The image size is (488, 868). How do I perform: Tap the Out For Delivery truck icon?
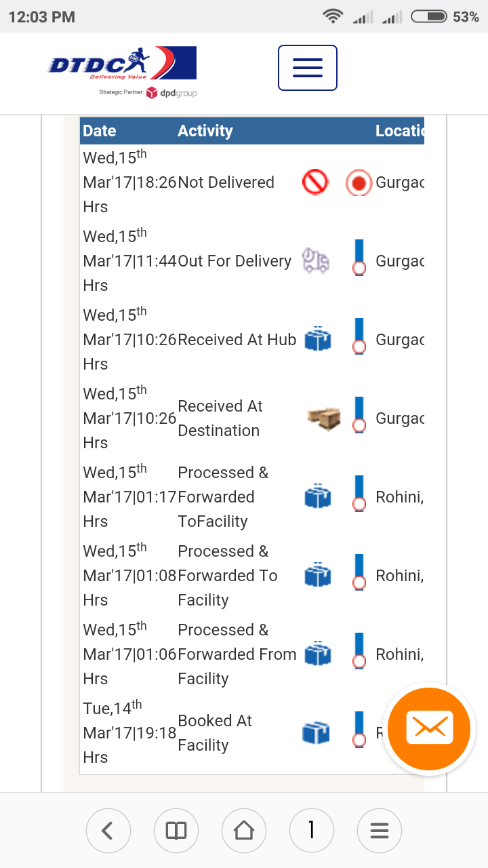click(316, 261)
